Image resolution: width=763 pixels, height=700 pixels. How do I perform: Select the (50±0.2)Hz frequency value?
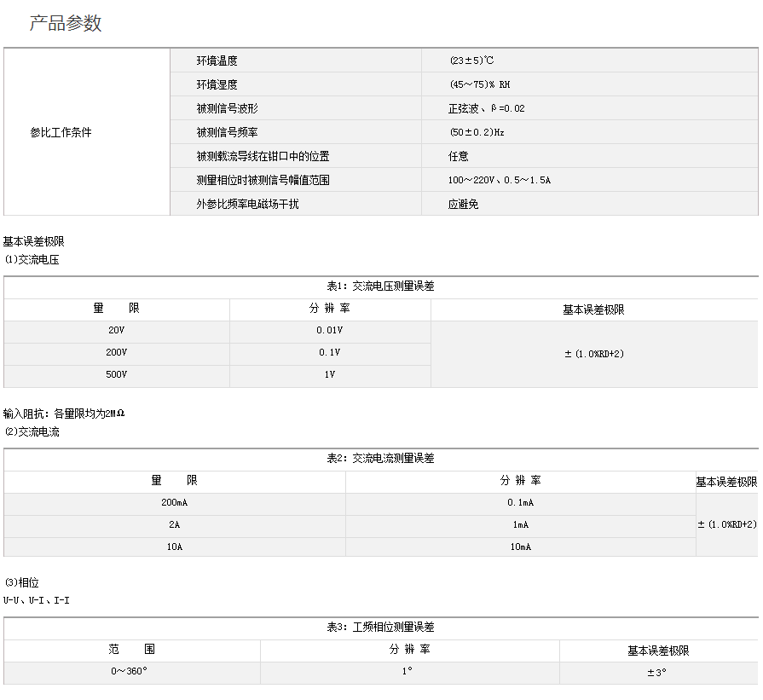[x=477, y=133]
